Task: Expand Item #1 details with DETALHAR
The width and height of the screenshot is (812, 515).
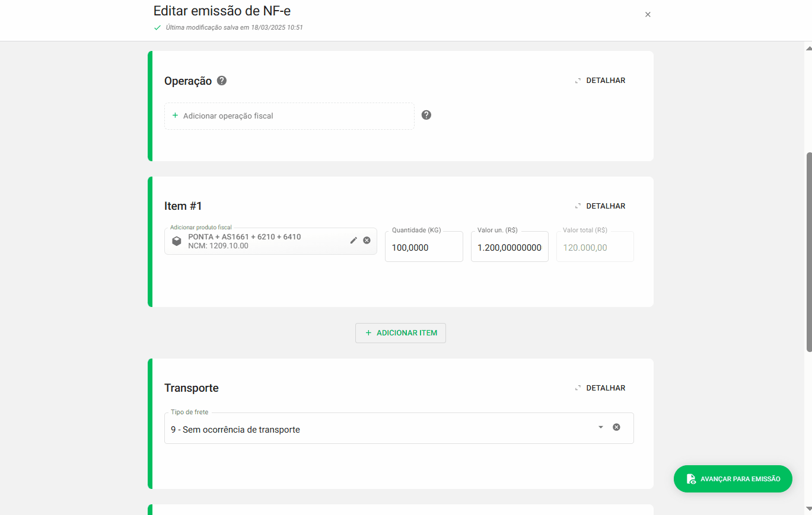Action: point(600,206)
